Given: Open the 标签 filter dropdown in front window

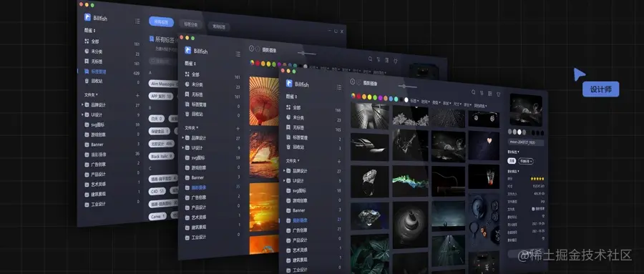Looking at the screenshot, I should 414,100.
